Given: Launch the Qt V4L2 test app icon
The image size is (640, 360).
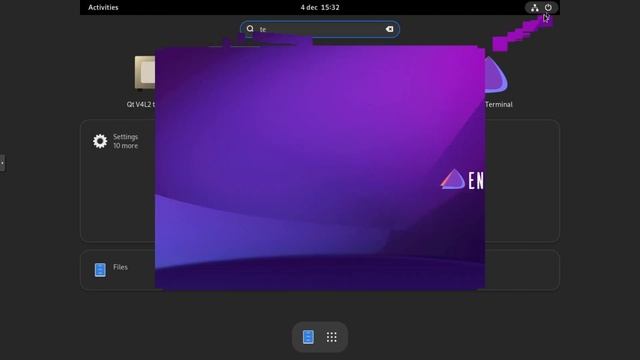Looking at the screenshot, I should coord(145,73).
